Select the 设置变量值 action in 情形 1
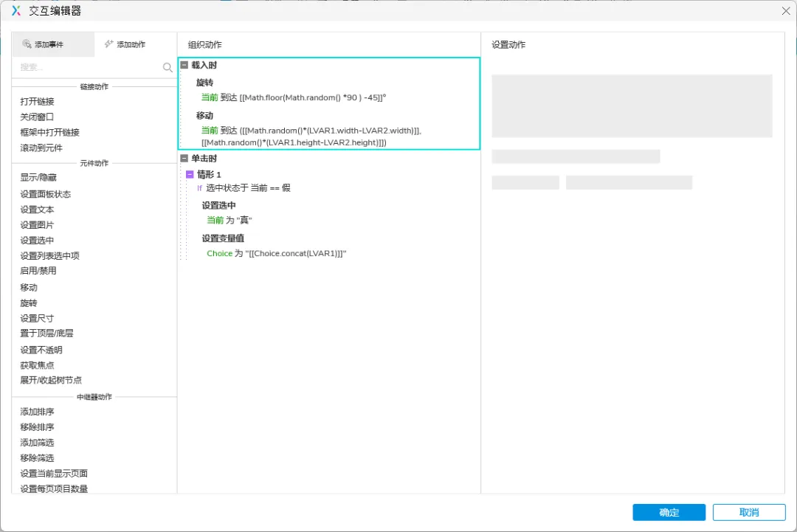 coord(223,238)
